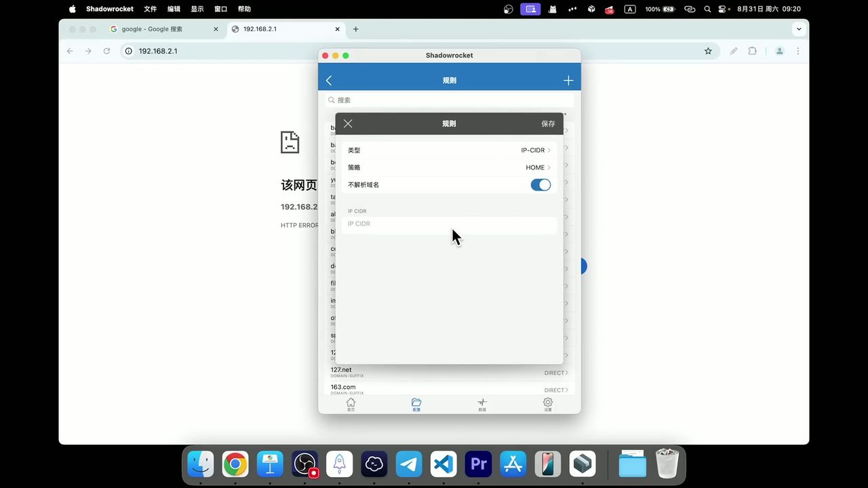Disable the 不解析域名 switch

point(540,184)
